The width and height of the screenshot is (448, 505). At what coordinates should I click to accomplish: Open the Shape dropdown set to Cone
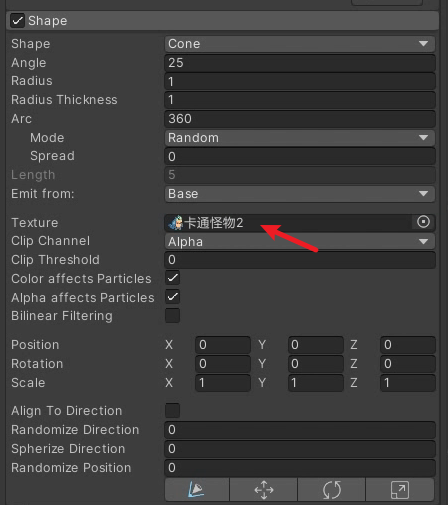(300, 44)
